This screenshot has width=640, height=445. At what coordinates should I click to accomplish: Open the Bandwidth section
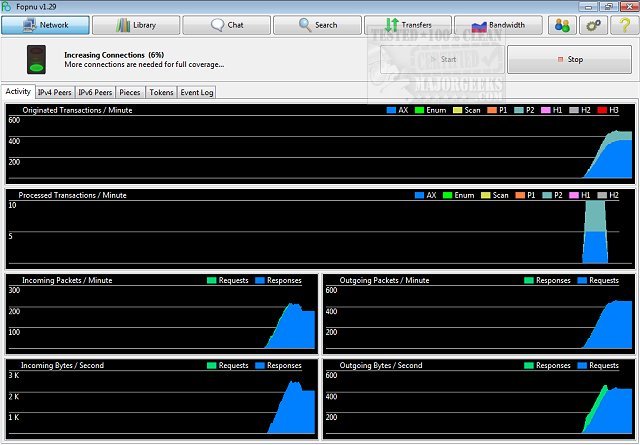point(498,25)
